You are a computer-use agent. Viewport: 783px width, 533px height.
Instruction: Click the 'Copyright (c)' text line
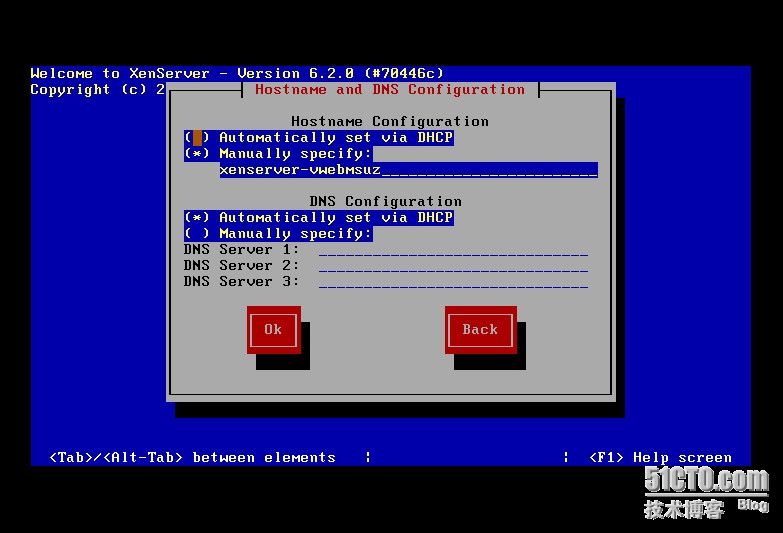[x=97, y=89]
